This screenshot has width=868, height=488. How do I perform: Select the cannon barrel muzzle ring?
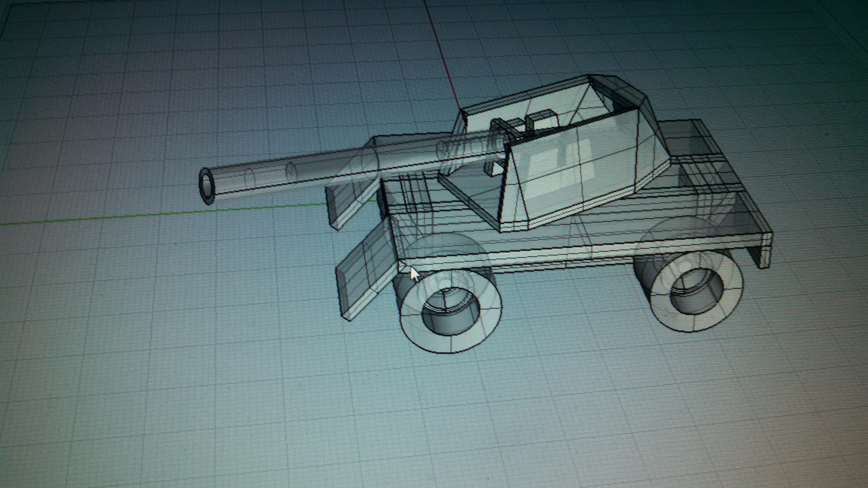pos(208,186)
